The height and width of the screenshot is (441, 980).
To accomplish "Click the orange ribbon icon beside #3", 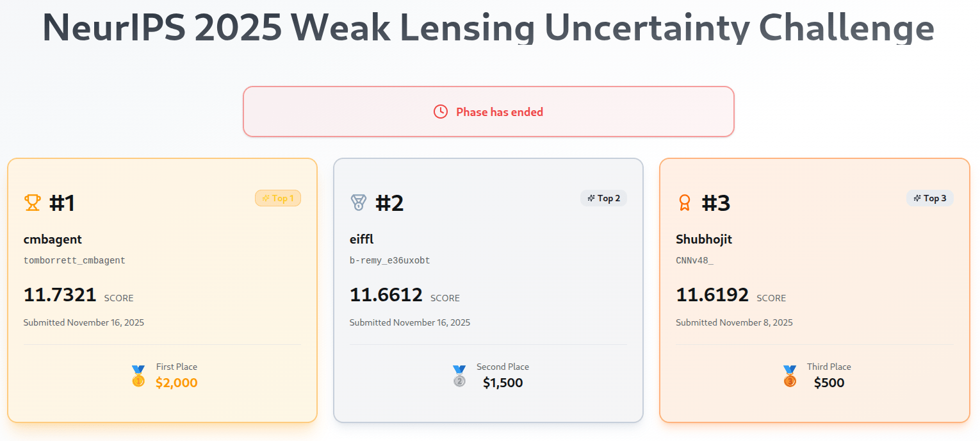I will pos(685,203).
